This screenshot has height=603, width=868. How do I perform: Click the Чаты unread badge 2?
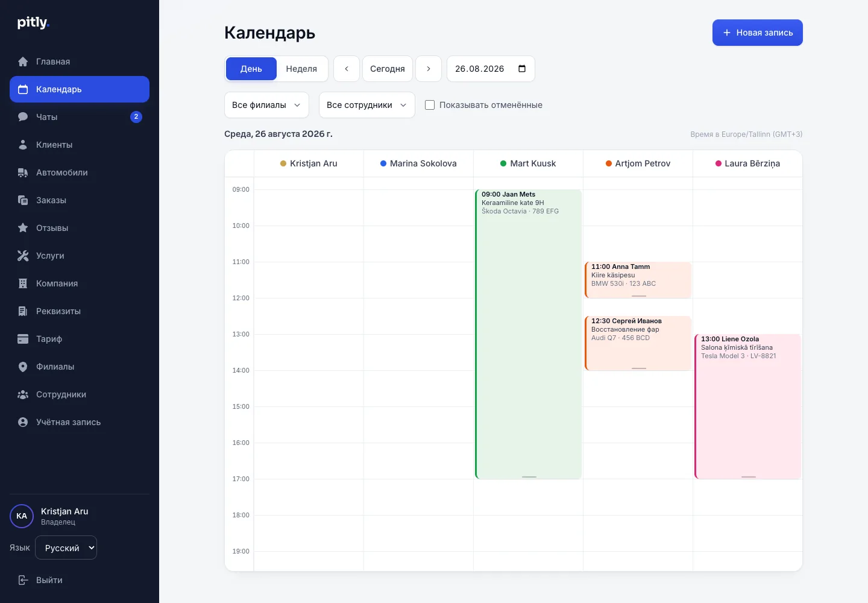tap(136, 117)
